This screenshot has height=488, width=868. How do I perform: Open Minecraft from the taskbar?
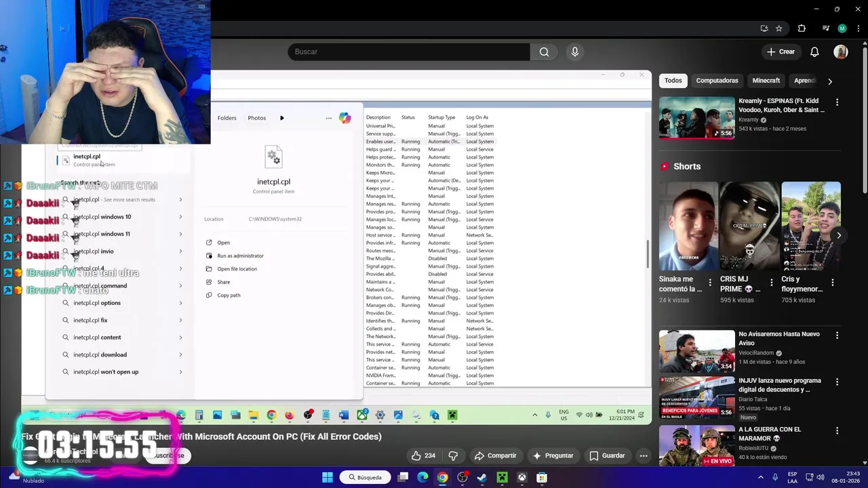502,478
